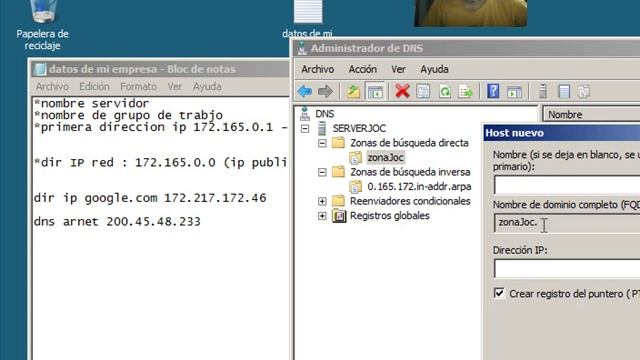Click the Nombre input field in Host nuevo
Image resolution: width=640 pixels, height=360 pixels.
click(567, 184)
